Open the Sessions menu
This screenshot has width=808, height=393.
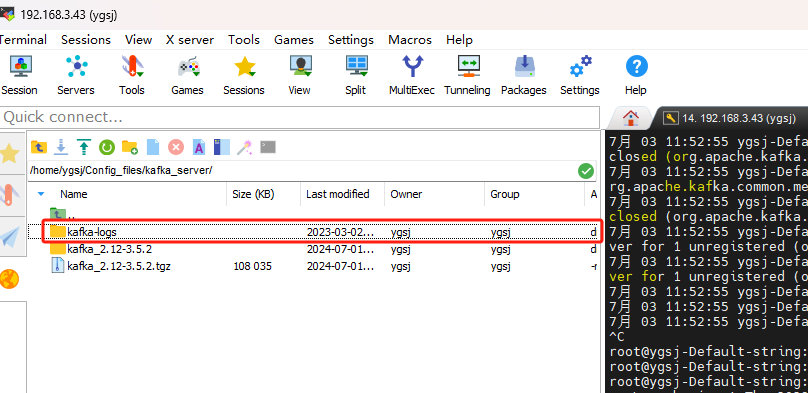point(86,40)
